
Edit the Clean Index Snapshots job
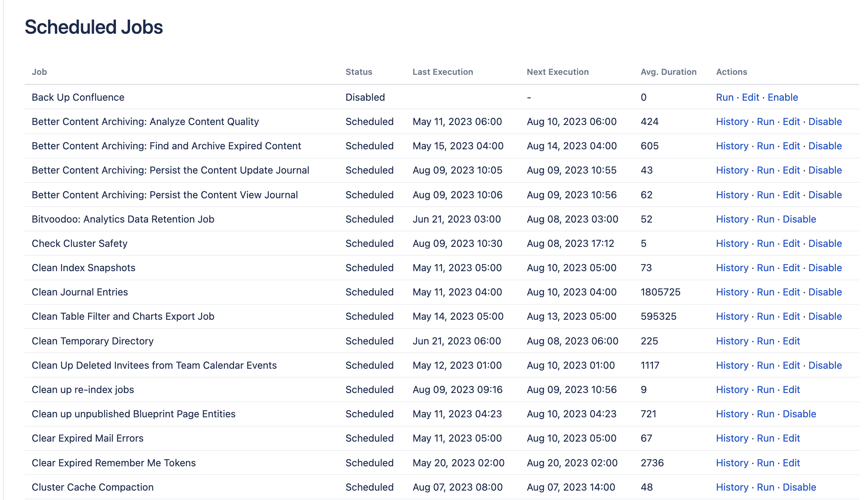tap(791, 268)
